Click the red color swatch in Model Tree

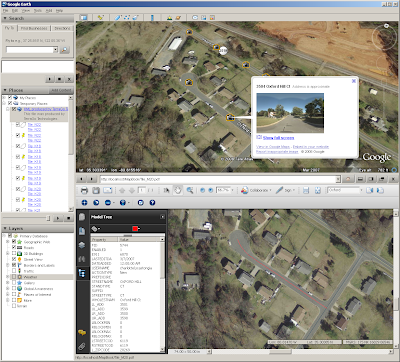coord(135,229)
